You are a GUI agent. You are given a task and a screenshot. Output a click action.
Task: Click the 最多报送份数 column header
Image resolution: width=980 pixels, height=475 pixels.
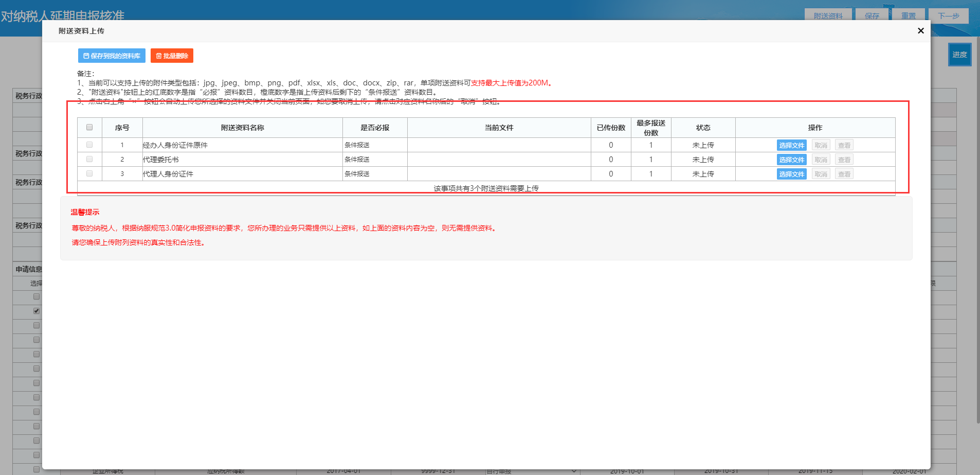651,128
